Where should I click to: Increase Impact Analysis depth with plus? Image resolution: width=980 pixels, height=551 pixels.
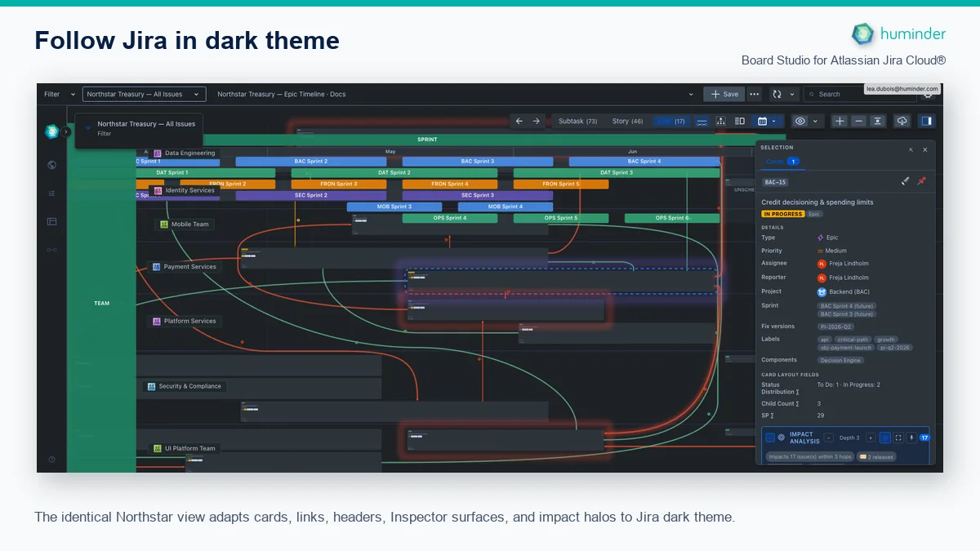(871, 438)
